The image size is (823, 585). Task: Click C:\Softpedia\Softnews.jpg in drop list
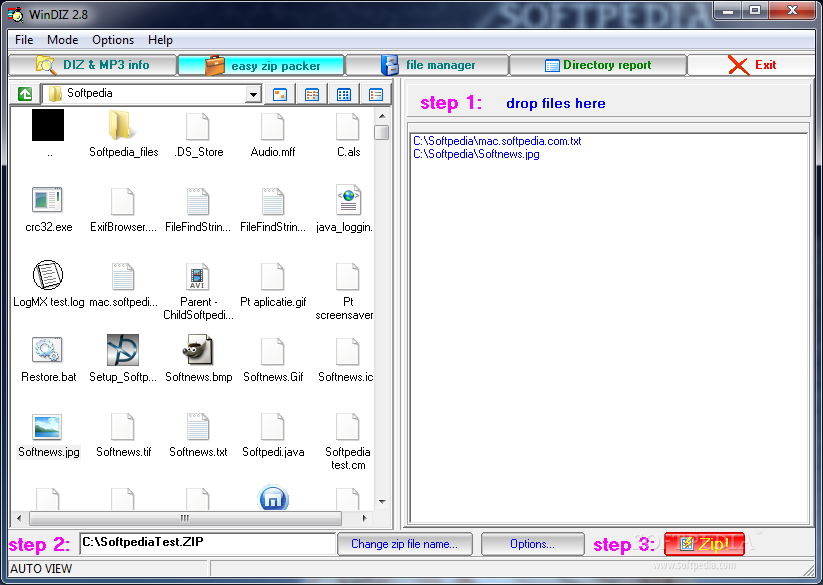click(476, 154)
